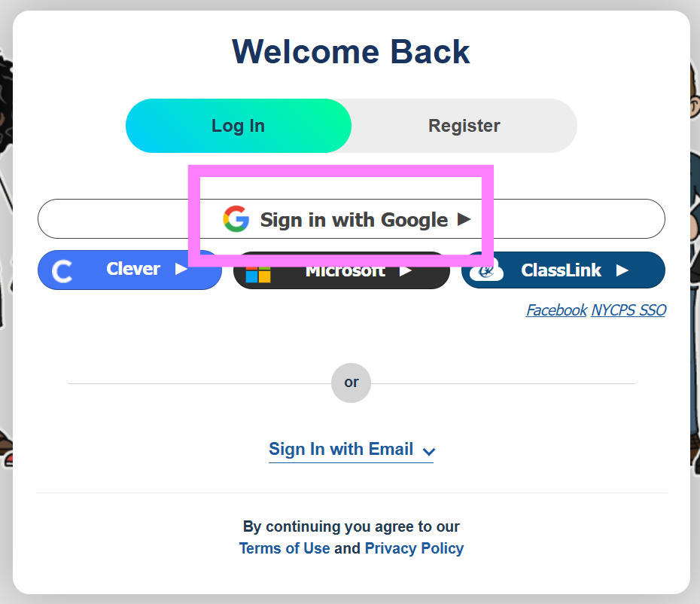
Task: Click the Microsoft four-square logo
Action: tap(257, 274)
